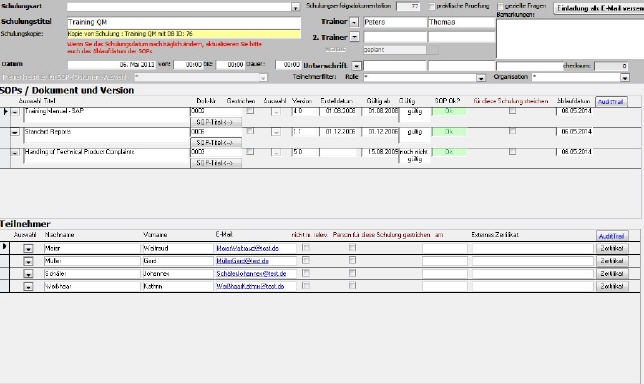This screenshot has width=644, height=384.
Task: Tick the praktische Pruefung checkbox
Action: click(x=432, y=6)
